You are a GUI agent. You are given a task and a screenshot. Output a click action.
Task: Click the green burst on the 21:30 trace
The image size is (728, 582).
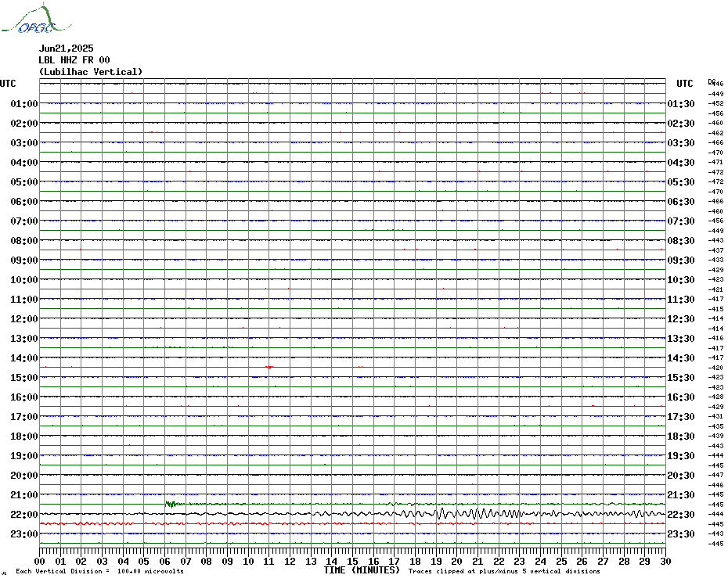[171, 504]
